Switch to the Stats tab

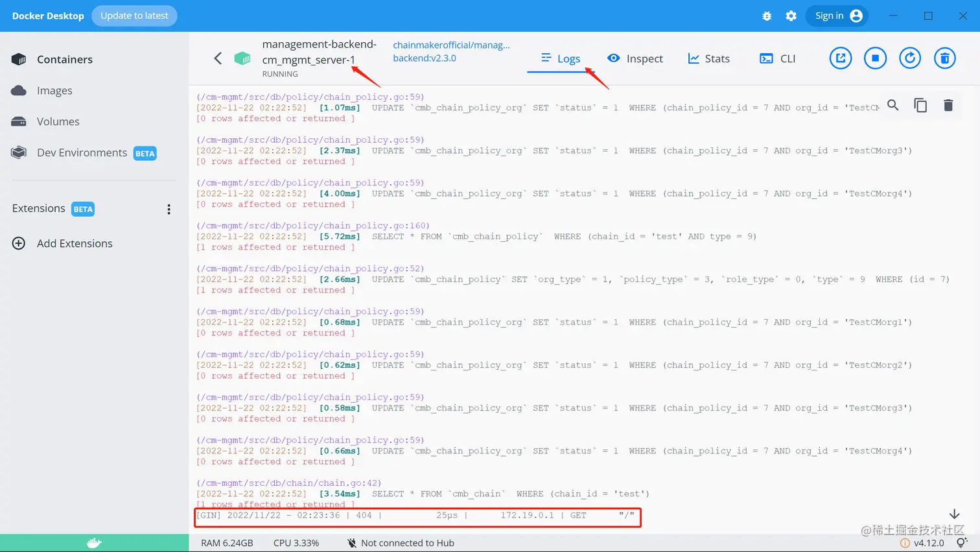pos(708,58)
